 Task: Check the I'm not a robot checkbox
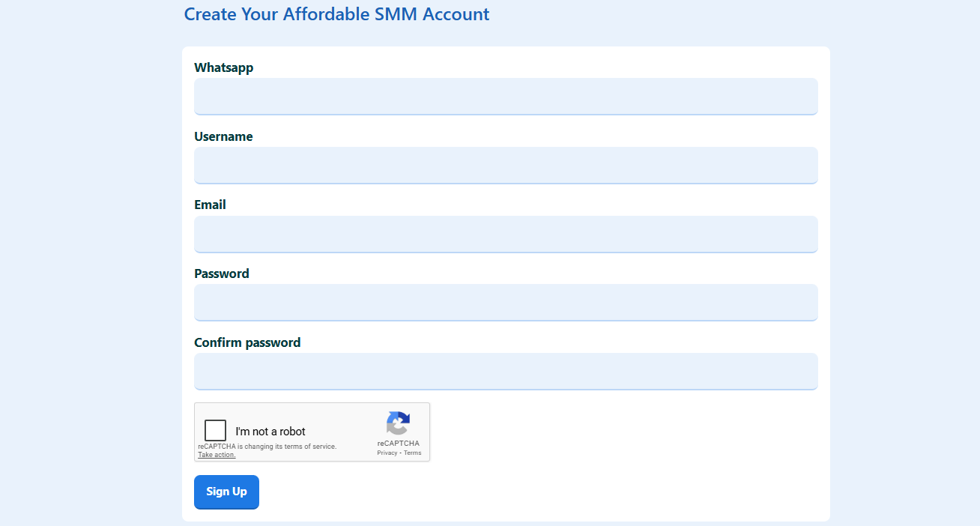click(215, 430)
